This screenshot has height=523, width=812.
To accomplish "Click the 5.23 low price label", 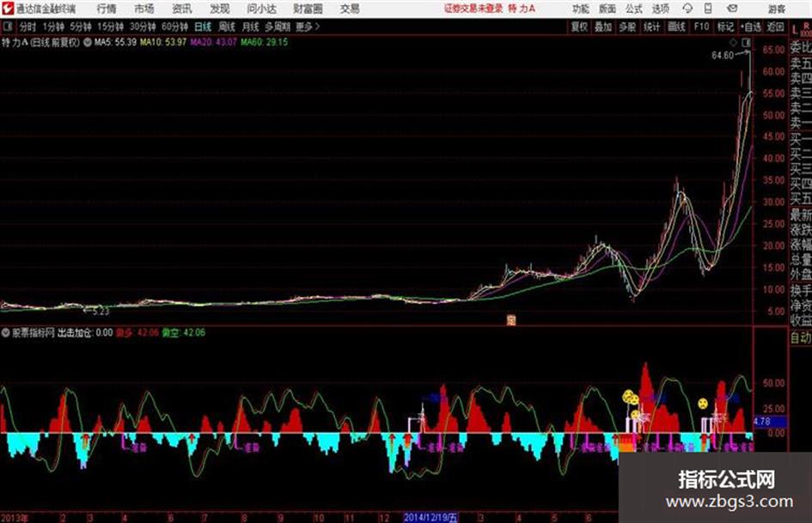I will coord(101,311).
